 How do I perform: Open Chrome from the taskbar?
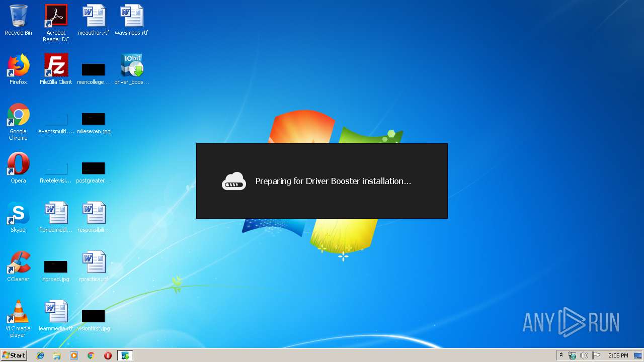coord(91,355)
